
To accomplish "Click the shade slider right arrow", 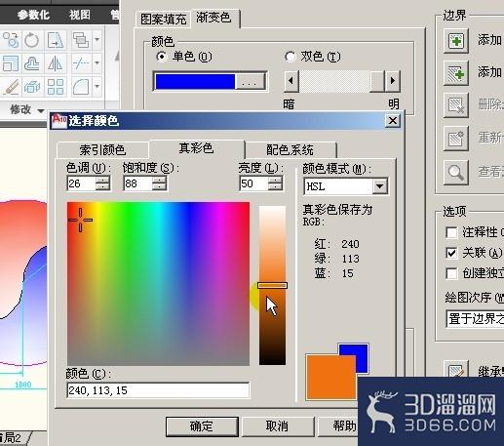I will pyautogui.click(x=393, y=81).
